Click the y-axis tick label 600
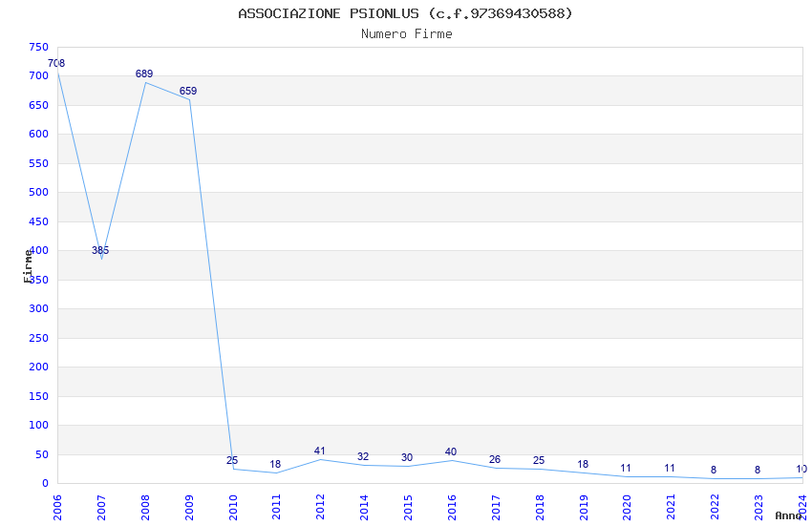 [x=39, y=134]
